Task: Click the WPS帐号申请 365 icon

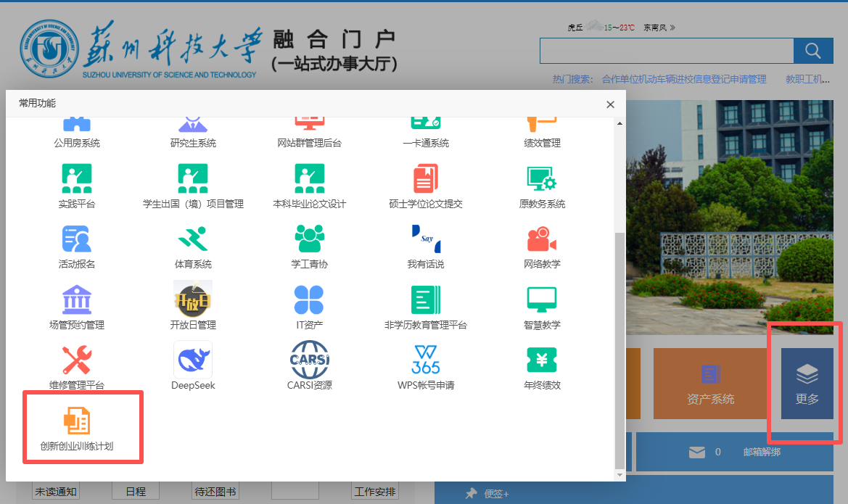Action: (x=426, y=360)
